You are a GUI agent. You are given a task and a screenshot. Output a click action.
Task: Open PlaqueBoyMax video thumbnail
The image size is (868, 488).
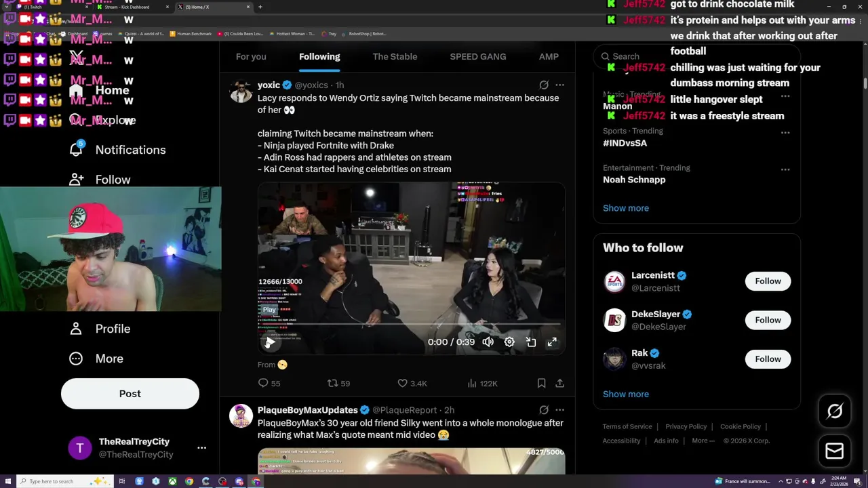(x=411, y=461)
